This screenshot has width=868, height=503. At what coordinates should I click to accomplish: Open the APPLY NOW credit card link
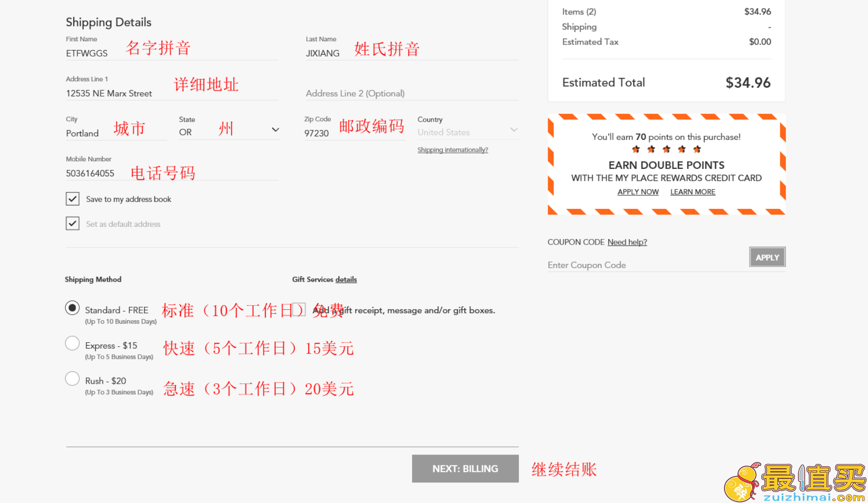[x=638, y=192]
